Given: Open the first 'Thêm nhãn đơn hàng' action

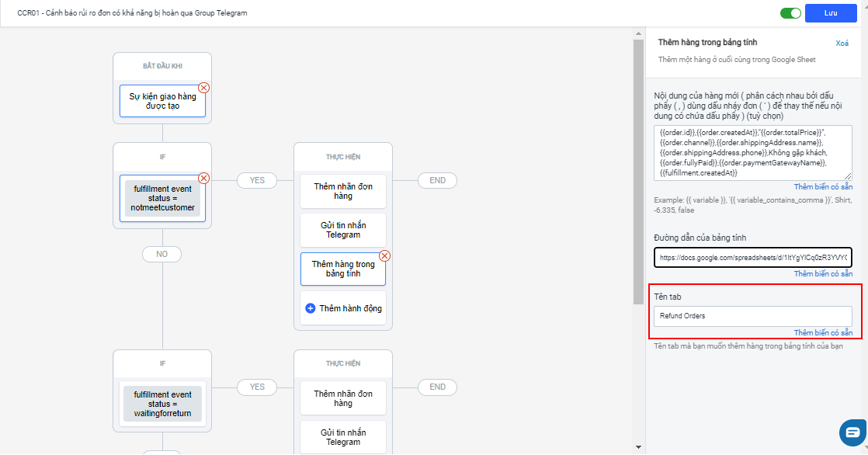Looking at the screenshot, I should point(343,191).
